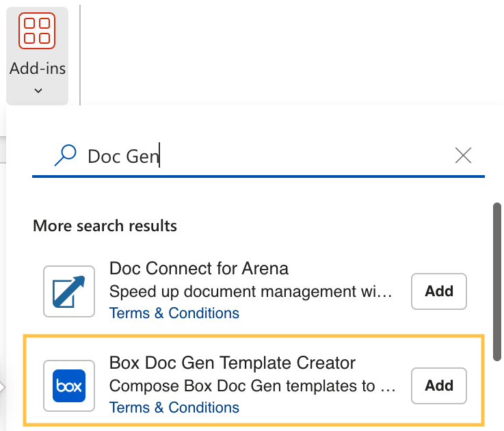Add the Box Doc Gen Template Creator
The height and width of the screenshot is (431, 504).
438,386
